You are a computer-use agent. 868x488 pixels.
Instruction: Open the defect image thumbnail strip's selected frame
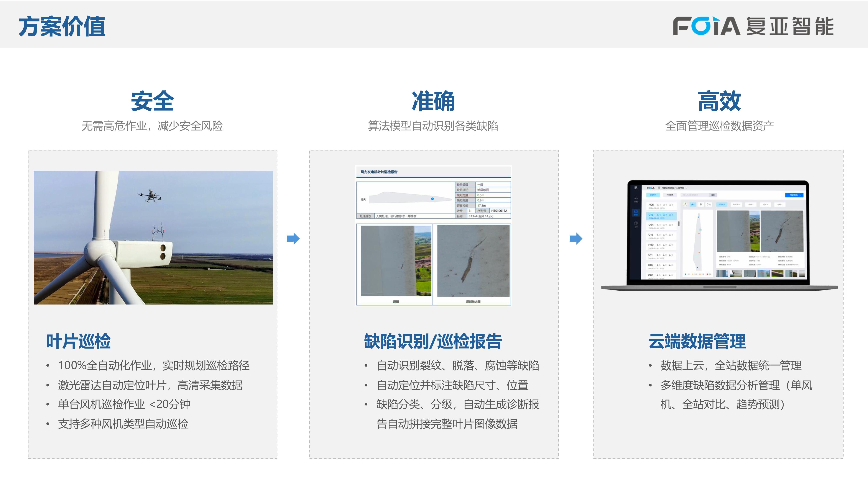(x=763, y=273)
